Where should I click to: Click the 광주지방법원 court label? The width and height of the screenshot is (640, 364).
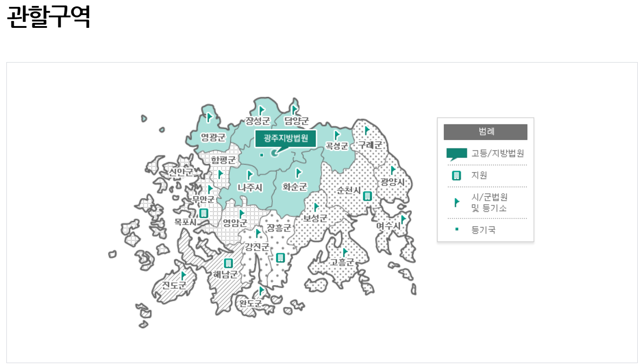point(286,139)
